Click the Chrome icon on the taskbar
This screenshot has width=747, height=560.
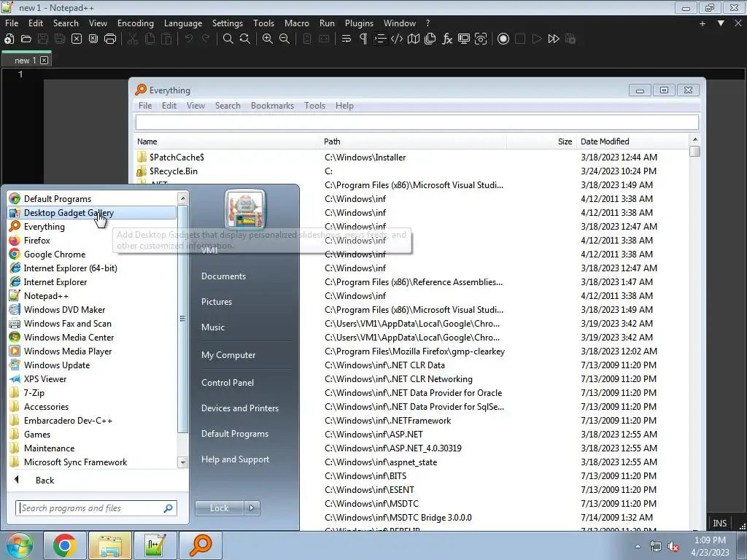click(65, 545)
